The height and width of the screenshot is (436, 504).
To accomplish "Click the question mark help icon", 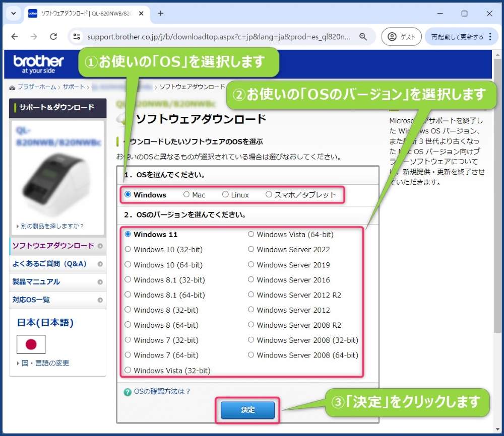I will [128, 392].
